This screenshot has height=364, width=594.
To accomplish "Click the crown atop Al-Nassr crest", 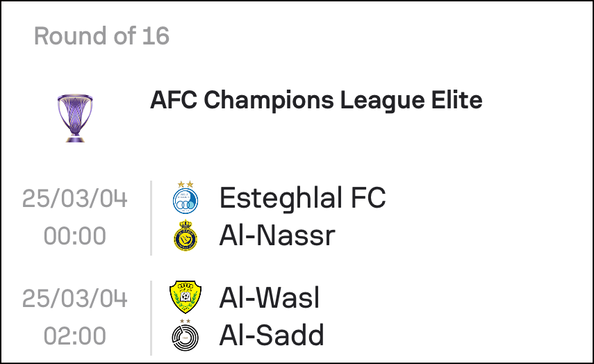I will pyautogui.click(x=185, y=224).
